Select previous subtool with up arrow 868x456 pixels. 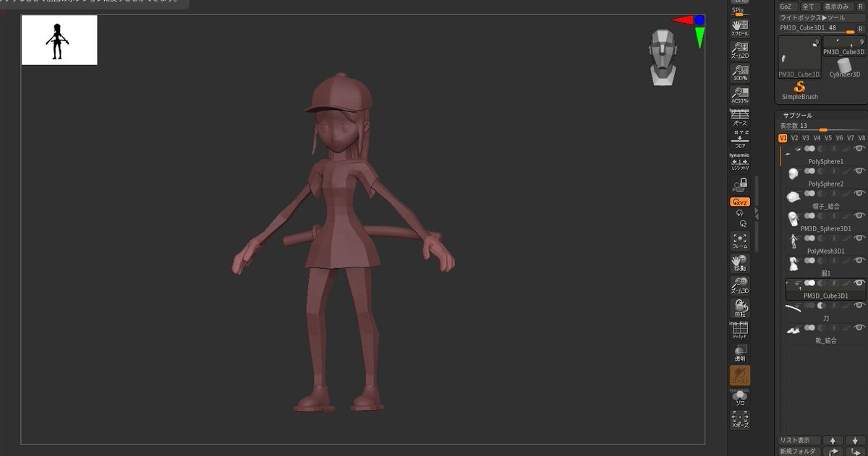pyautogui.click(x=833, y=440)
